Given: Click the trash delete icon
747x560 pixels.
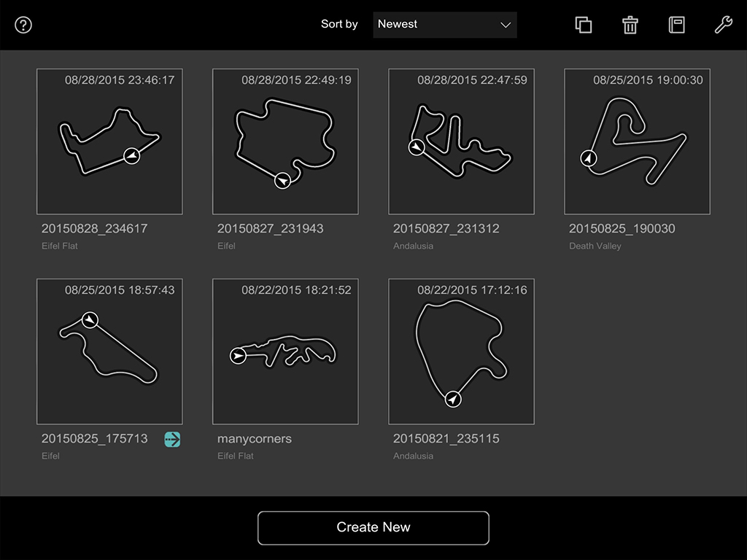Looking at the screenshot, I should [630, 25].
